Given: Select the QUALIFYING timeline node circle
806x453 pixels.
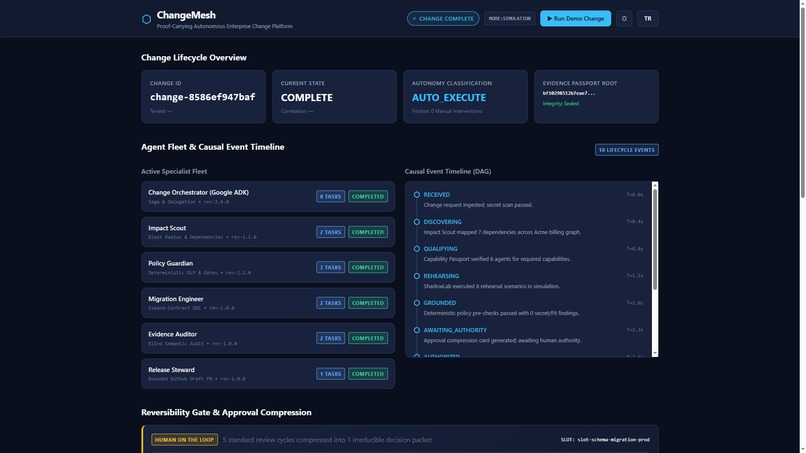Looking at the screenshot, I should (x=417, y=249).
